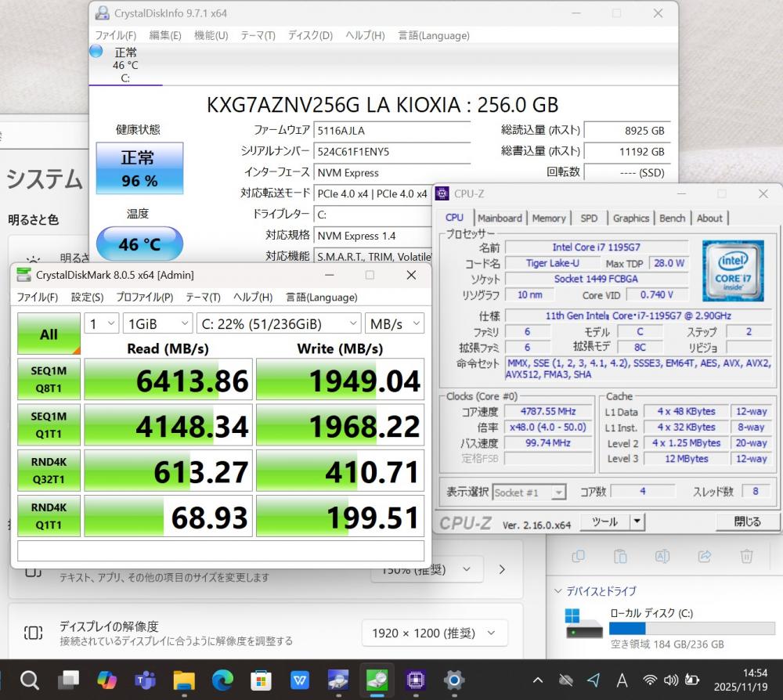Image resolution: width=783 pixels, height=700 pixels.
Task: Expand the 1920 × 1200 display resolution dropdown
Action: 434,633
